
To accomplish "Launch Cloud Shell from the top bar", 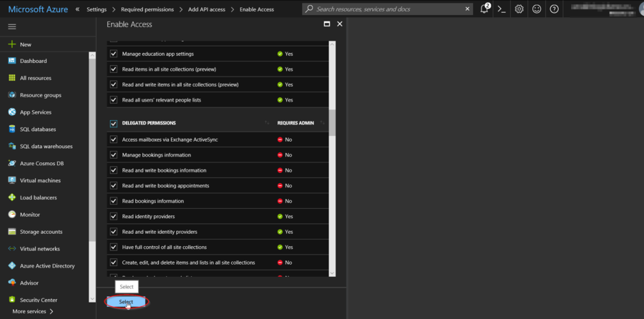I will [x=502, y=9].
